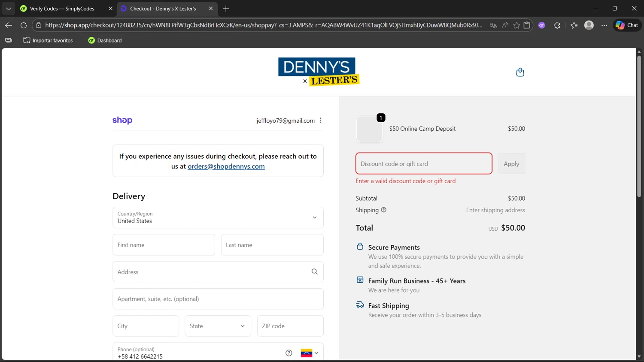Click the Last name field
This screenshot has width=644, height=362.
(x=272, y=245)
